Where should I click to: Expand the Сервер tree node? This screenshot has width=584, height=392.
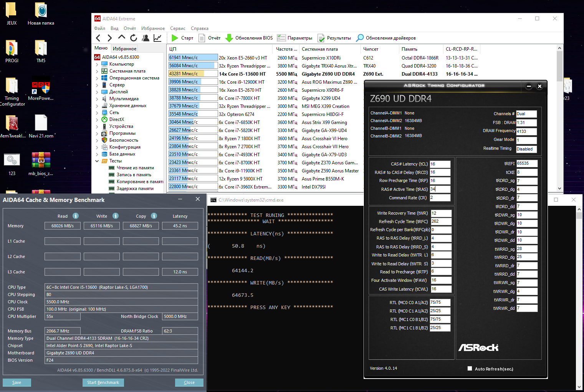point(97,85)
